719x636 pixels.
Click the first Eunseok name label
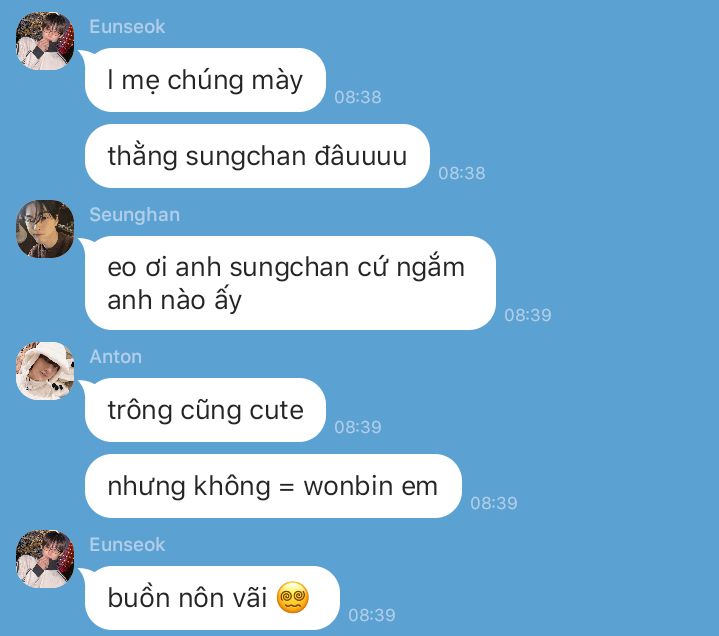pos(127,27)
